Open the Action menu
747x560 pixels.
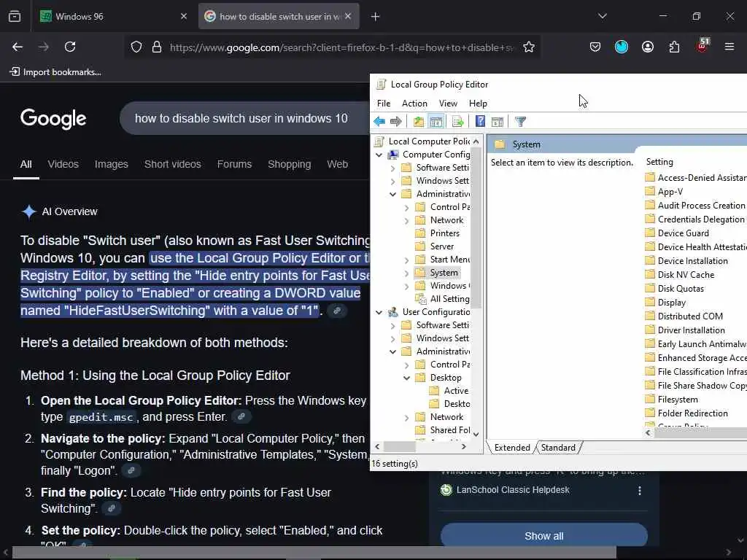414,104
